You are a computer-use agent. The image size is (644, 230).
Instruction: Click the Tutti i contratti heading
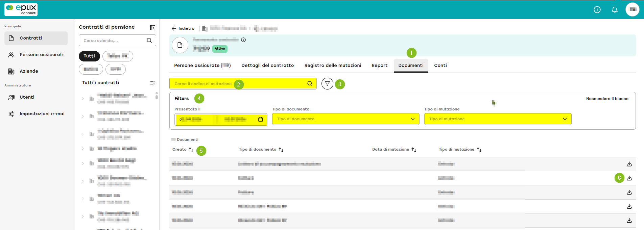point(100,83)
